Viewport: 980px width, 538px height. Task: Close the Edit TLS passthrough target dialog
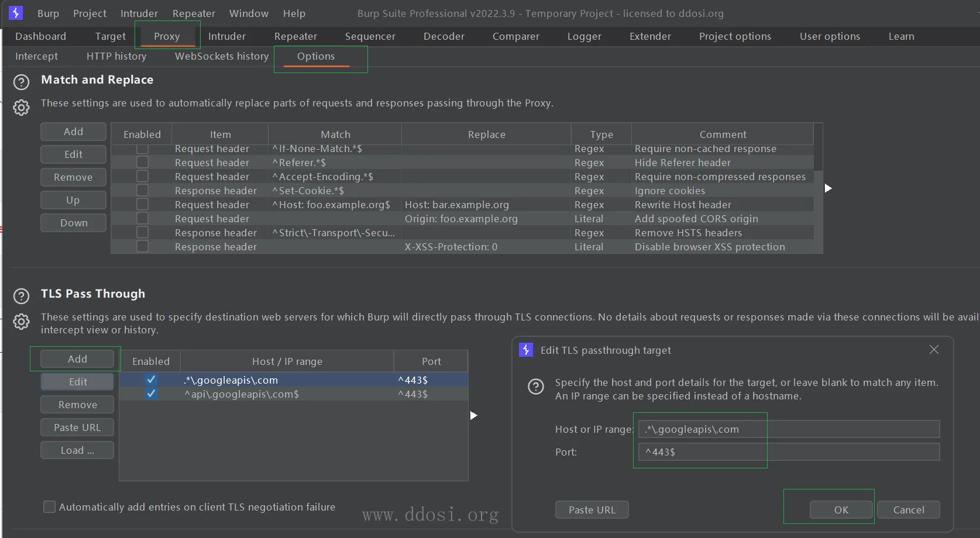click(934, 349)
